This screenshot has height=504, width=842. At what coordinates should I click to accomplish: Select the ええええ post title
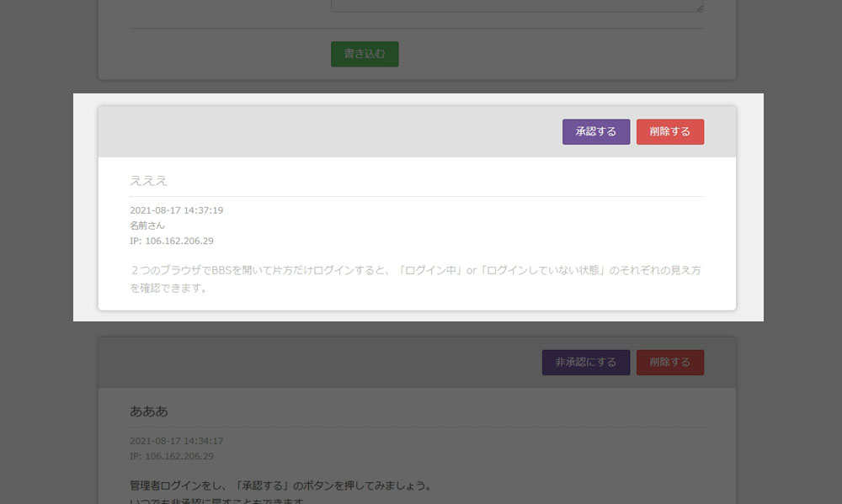(x=149, y=181)
